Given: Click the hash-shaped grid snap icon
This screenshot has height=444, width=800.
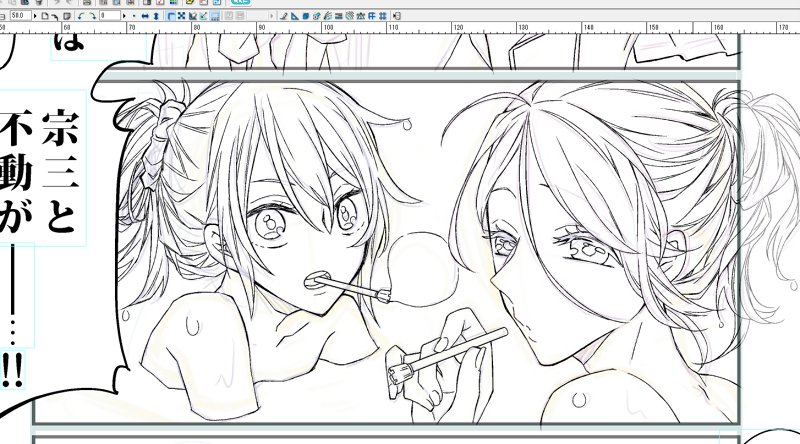Looking at the screenshot, I should pyautogui.click(x=383, y=16).
